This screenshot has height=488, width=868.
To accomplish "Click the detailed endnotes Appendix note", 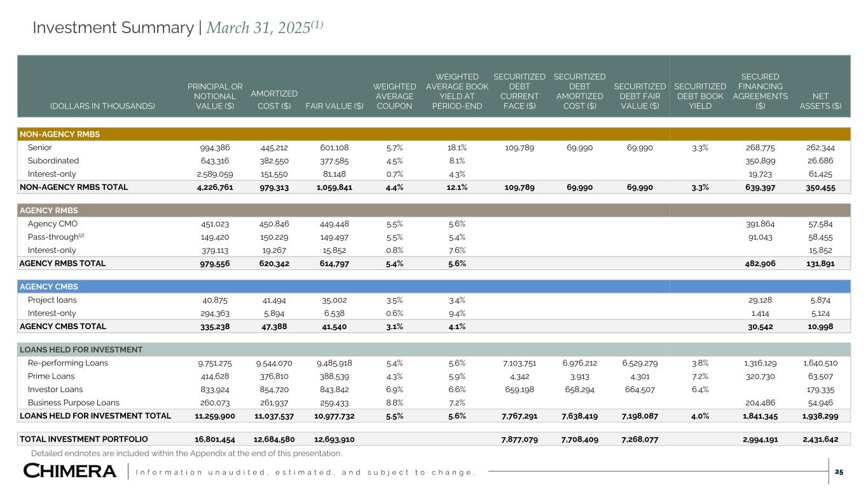I will (x=186, y=453).
